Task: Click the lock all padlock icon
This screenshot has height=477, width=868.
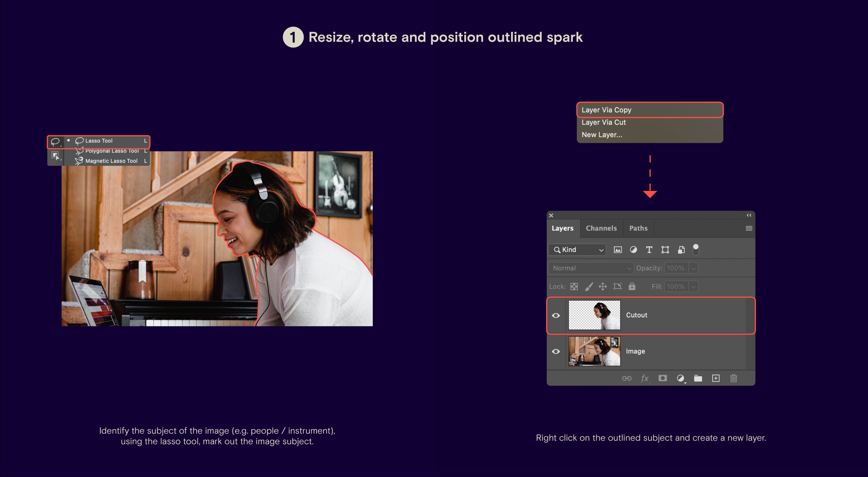Action: coord(632,286)
